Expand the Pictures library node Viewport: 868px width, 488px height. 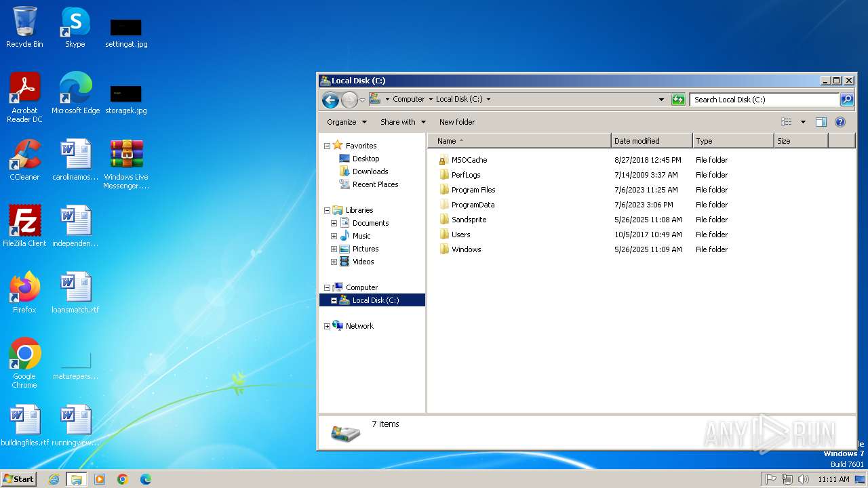pyautogui.click(x=334, y=249)
